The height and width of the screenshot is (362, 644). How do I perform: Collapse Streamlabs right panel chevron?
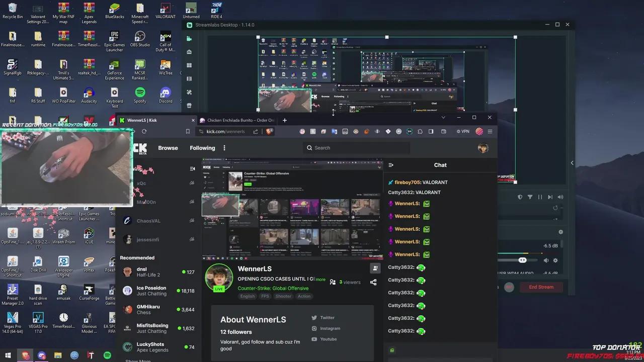click(x=572, y=163)
